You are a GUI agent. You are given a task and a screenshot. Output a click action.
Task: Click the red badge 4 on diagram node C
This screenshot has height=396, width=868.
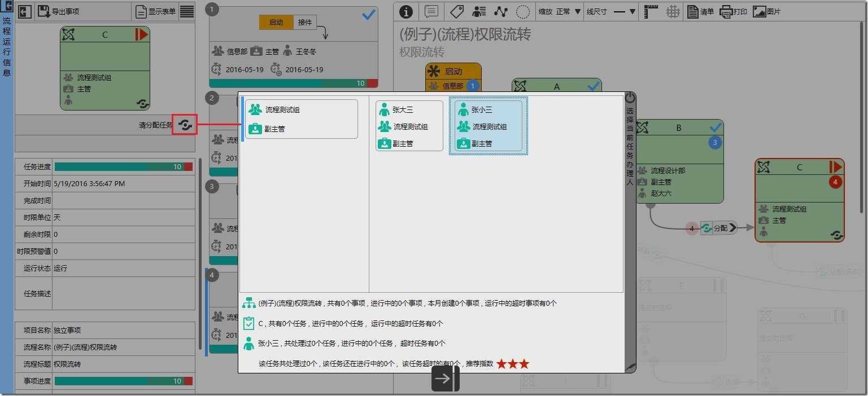(x=835, y=182)
